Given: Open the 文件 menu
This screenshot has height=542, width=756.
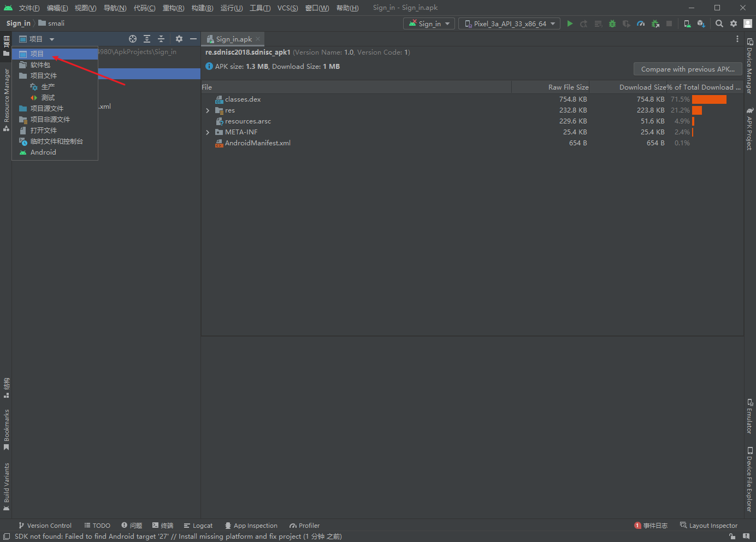Looking at the screenshot, I should 29,8.
